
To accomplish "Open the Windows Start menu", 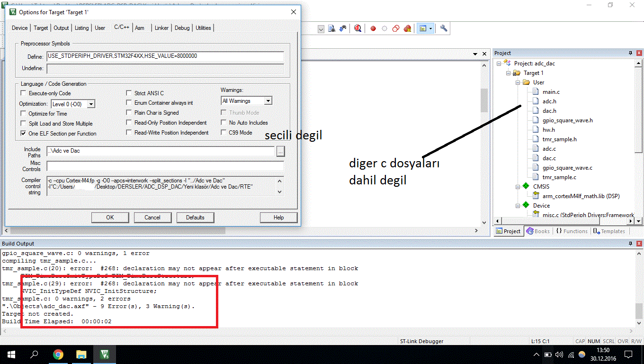I will pos(11,354).
